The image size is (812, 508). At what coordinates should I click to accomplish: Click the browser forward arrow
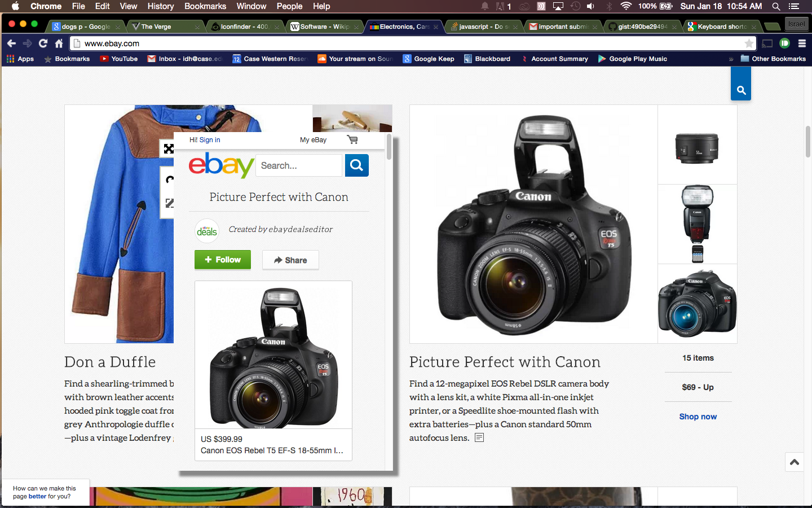[27, 43]
